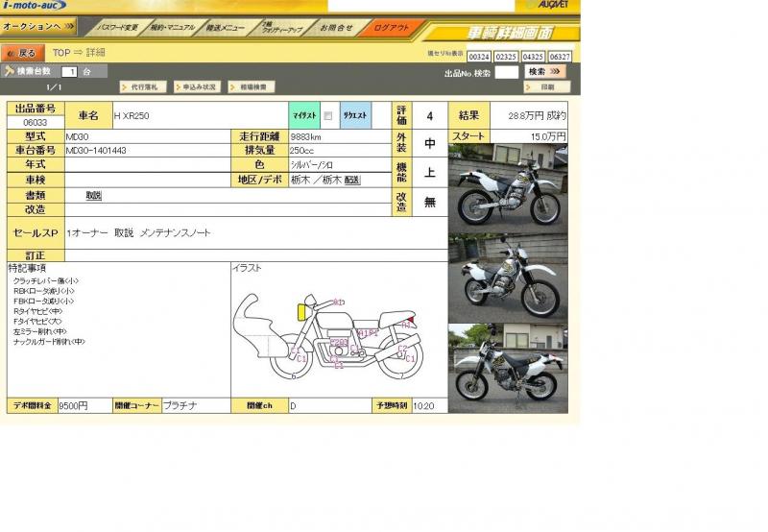Open the 取説 document link

pyautogui.click(x=93, y=196)
